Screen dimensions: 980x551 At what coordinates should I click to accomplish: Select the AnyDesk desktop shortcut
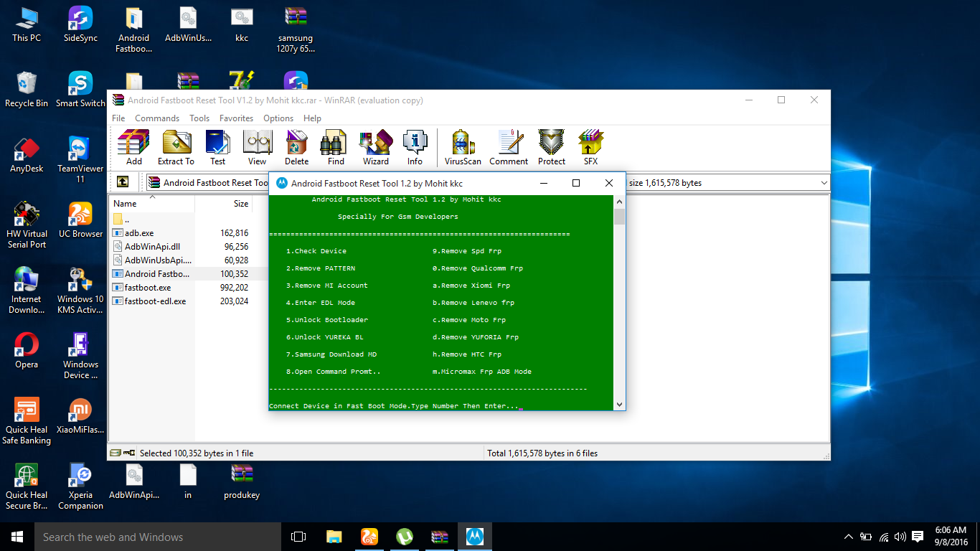click(x=27, y=155)
